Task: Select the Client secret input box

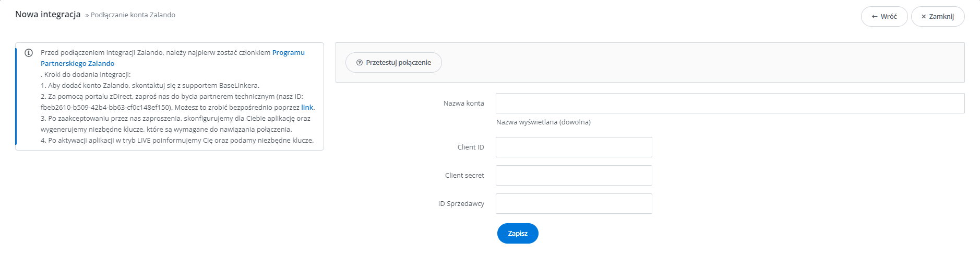Action: click(x=574, y=176)
